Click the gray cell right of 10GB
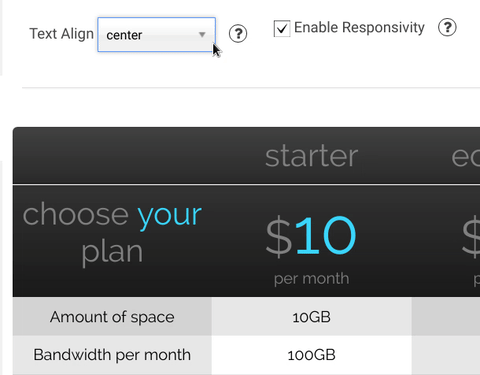 (x=446, y=317)
